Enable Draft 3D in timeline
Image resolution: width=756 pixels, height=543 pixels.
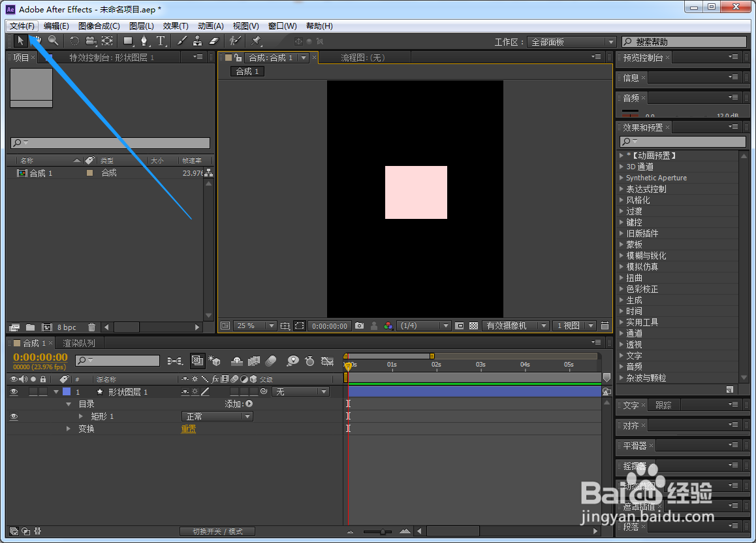(215, 361)
